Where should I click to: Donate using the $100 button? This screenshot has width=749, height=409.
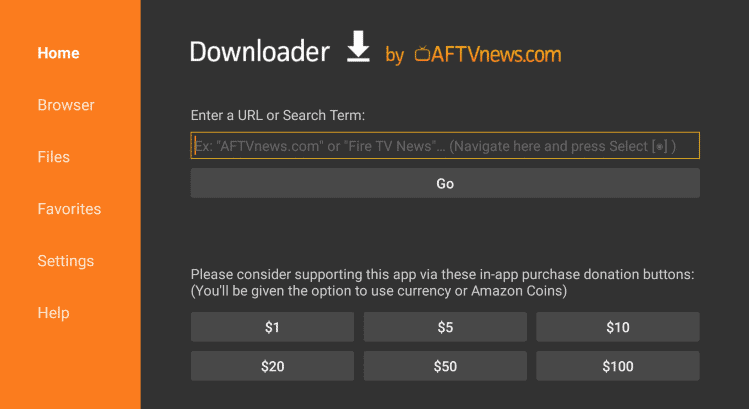[618, 366]
